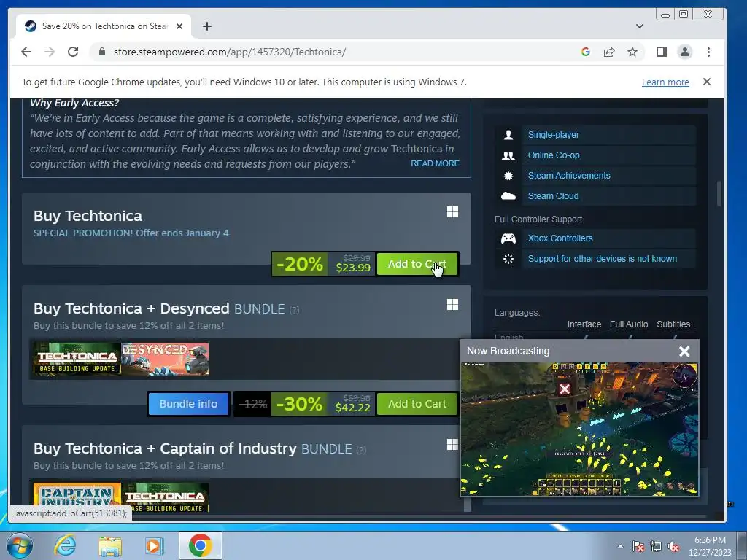
Task: Click the -20% discount badge
Action: [x=300, y=264]
